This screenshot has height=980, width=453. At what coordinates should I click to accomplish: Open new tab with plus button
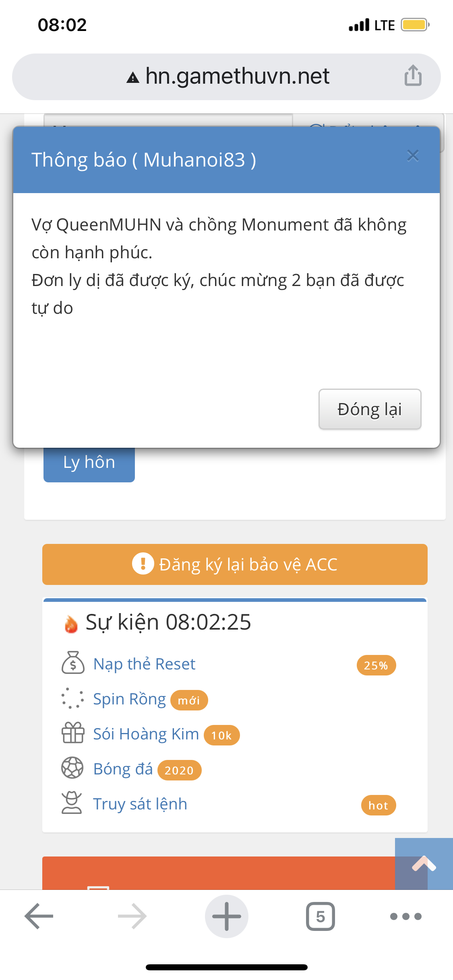point(227,916)
